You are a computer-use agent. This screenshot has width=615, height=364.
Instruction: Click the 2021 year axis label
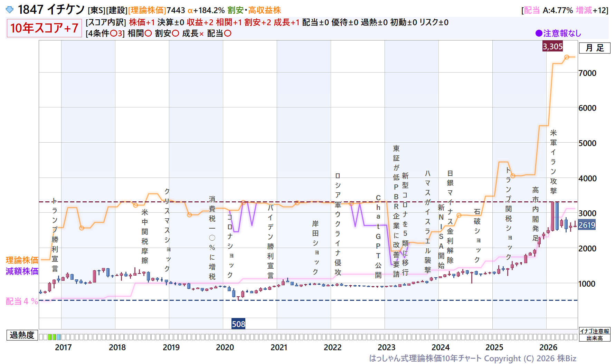[x=279, y=347]
